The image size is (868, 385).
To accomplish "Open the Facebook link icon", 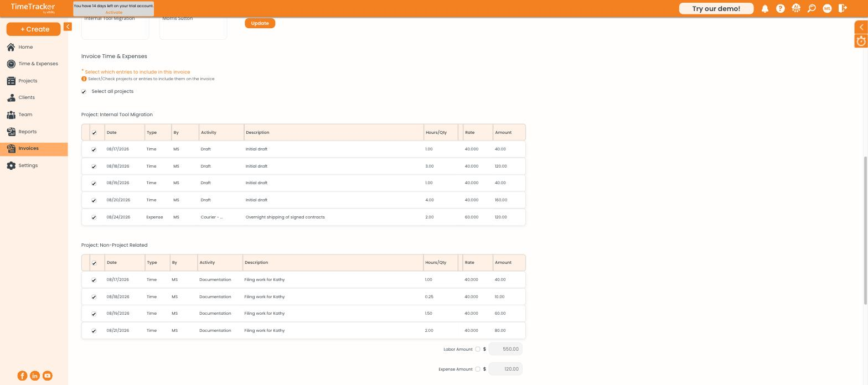I will click(22, 376).
